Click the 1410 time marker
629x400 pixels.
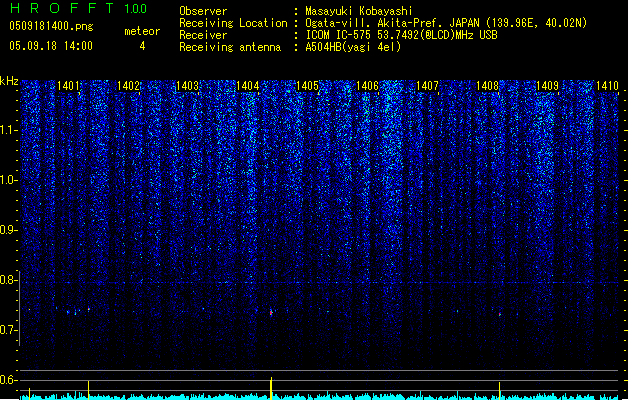(607, 85)
